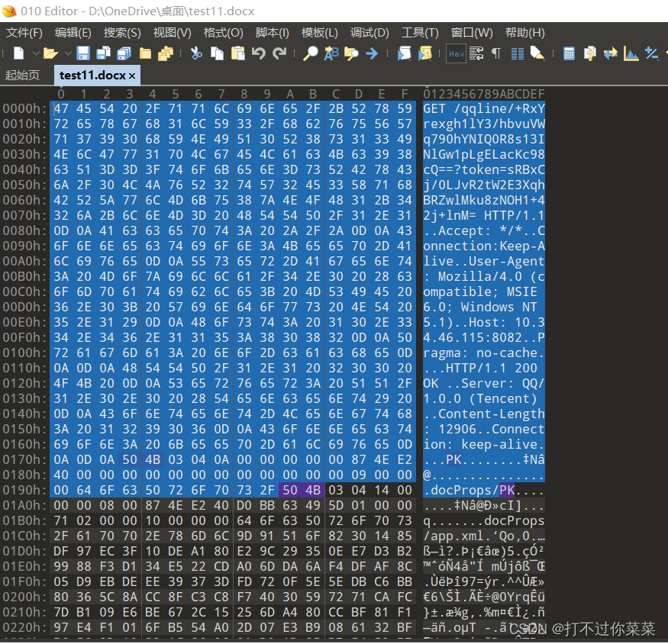Click the 0170h: row address
The height and width of the screenshot is (644, 668).
click(x=24, y=459)
